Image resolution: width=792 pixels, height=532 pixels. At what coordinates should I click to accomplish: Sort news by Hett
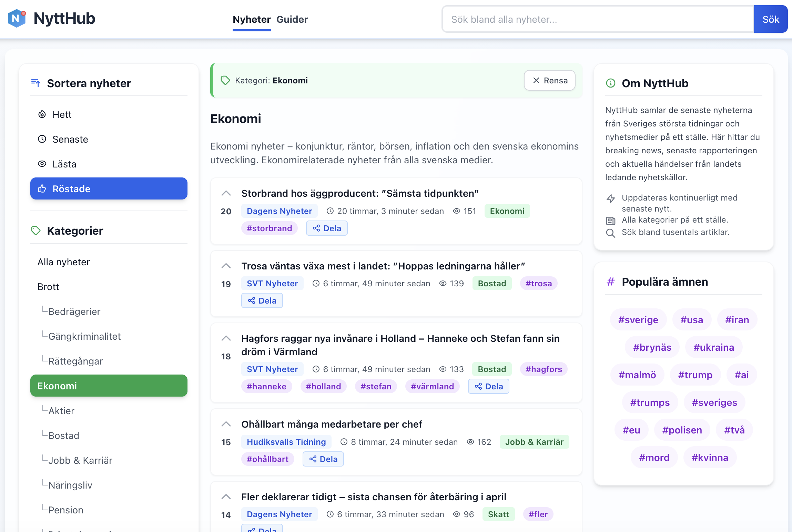coord(109,114)
